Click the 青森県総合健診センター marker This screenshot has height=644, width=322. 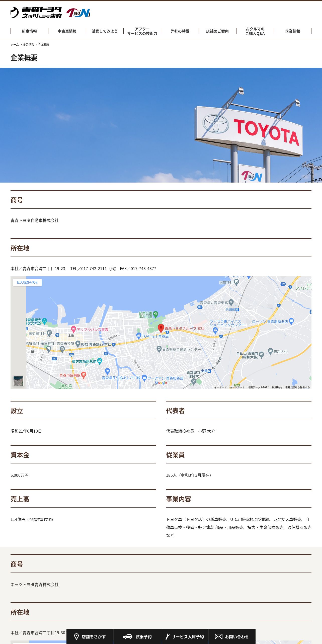[x=159, y=349]
